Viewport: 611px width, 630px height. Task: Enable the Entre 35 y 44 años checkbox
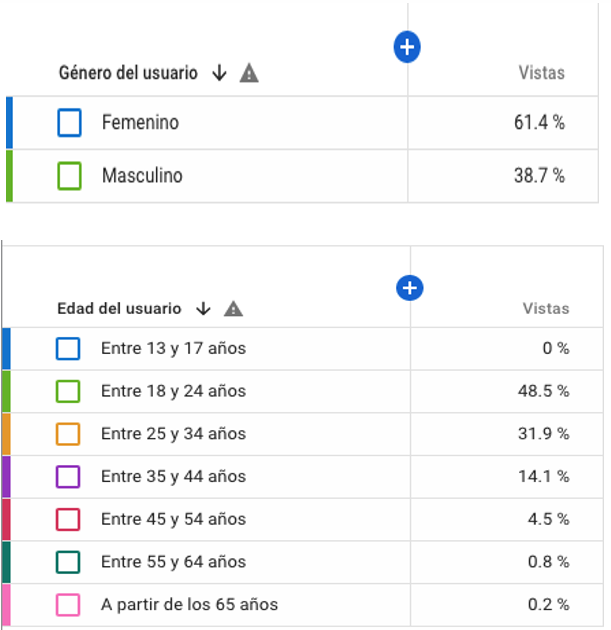pos(68,477)
